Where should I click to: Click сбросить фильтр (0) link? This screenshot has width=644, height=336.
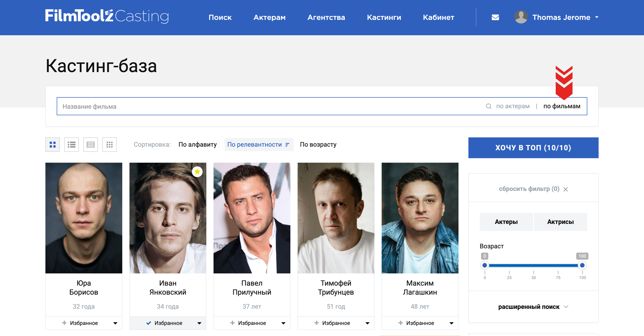(529, 189)
